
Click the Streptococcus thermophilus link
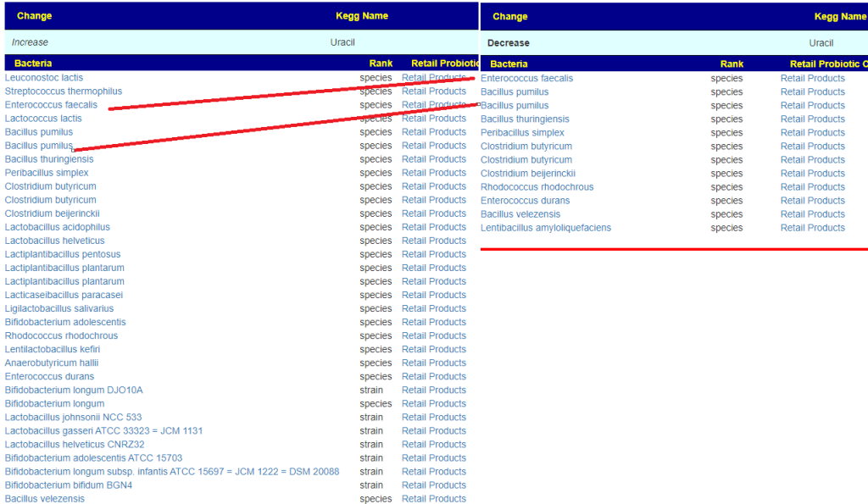64,91
